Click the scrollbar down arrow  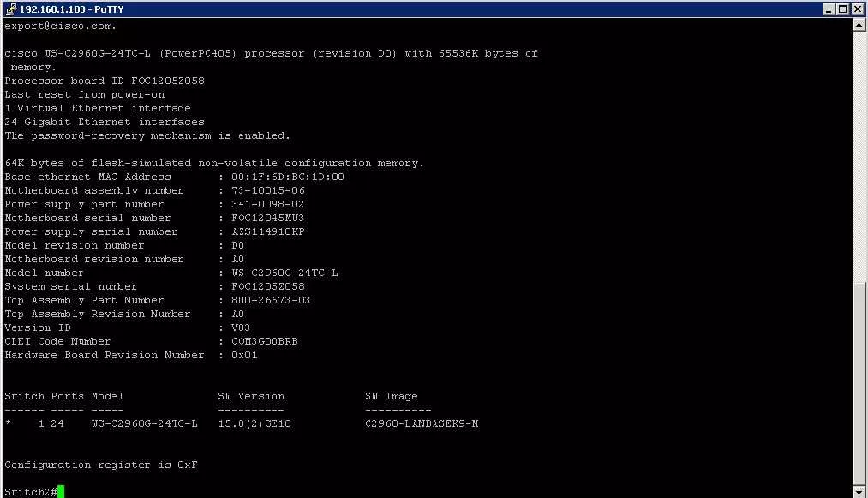pyautogui.click(x=859, y=491)
